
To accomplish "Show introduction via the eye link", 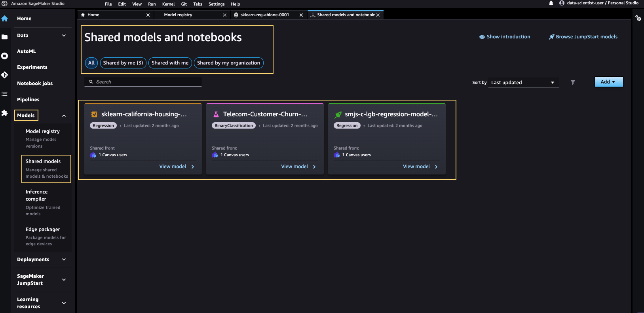I will pyautogui.click(x=505, y=37).
